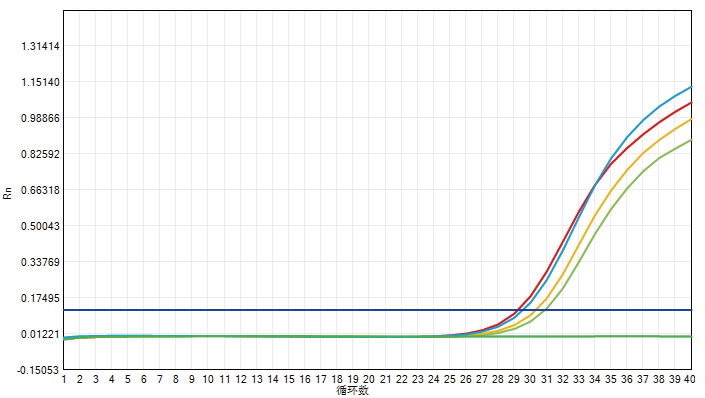Click the Rn y-axis title

8,193
